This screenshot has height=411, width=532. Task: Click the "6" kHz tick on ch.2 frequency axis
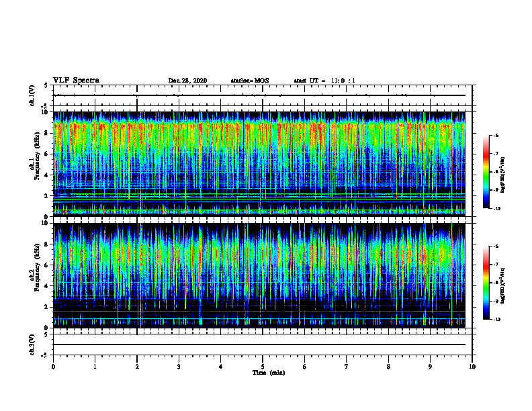[47, 265]
